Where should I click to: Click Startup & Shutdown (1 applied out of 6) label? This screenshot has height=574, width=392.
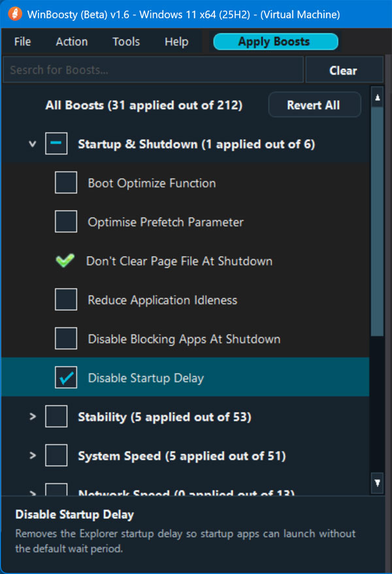(197, 144)
